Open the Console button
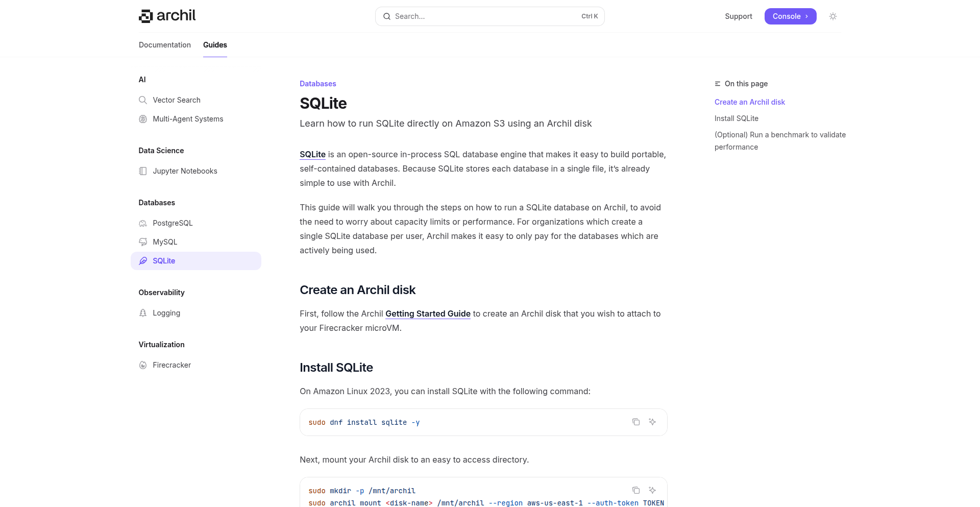The width and height of the screenshot is (980, 507). coord(790,16)
